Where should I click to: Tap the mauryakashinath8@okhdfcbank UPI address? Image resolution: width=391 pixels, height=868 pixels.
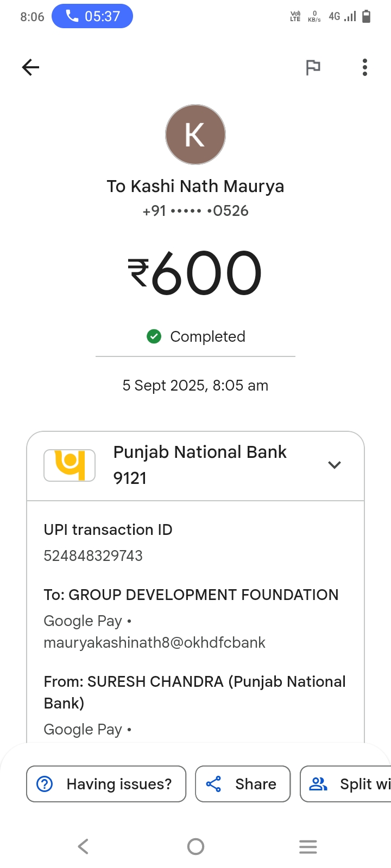coord(155,642)
